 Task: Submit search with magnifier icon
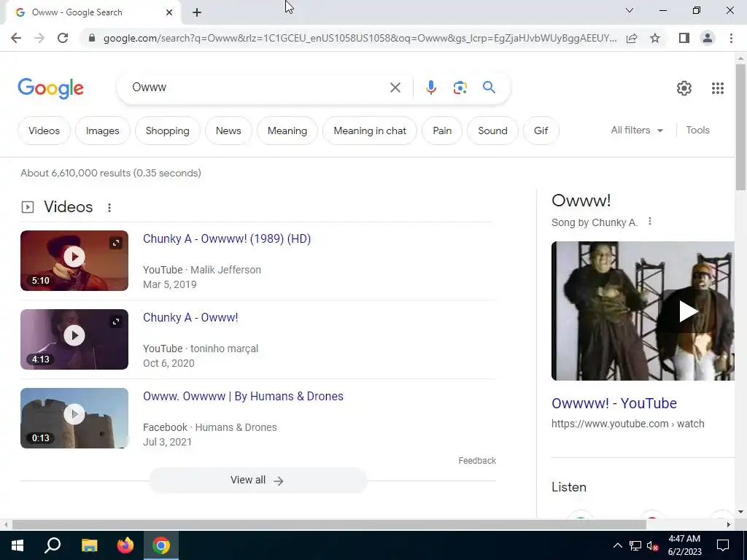tap(489, 87)
